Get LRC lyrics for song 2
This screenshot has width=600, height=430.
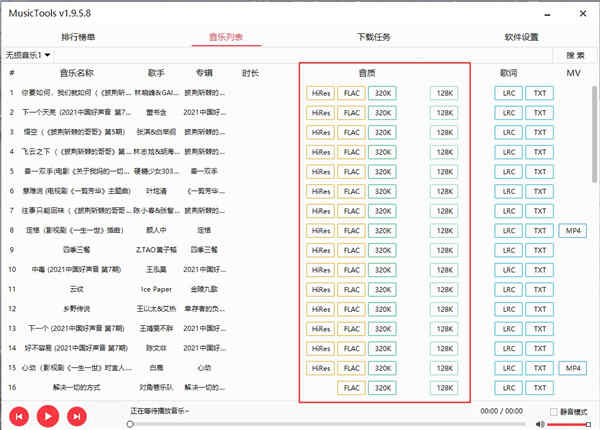click(509, 113)
